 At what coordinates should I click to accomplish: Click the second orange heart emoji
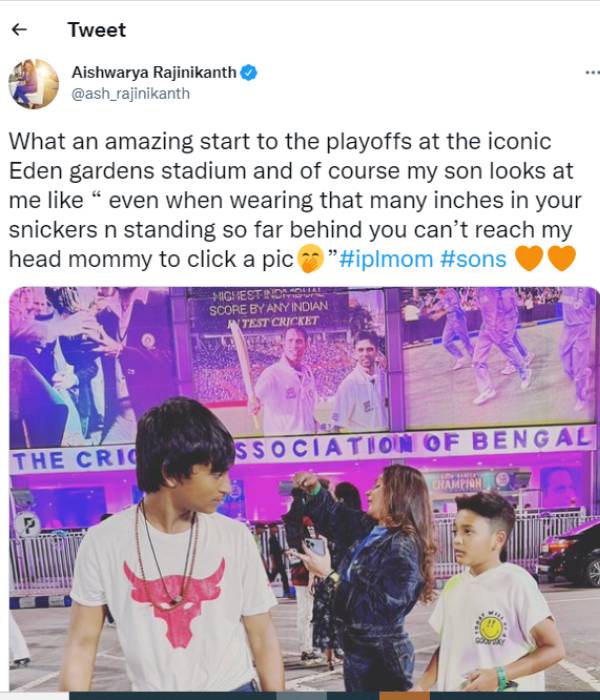561,258
